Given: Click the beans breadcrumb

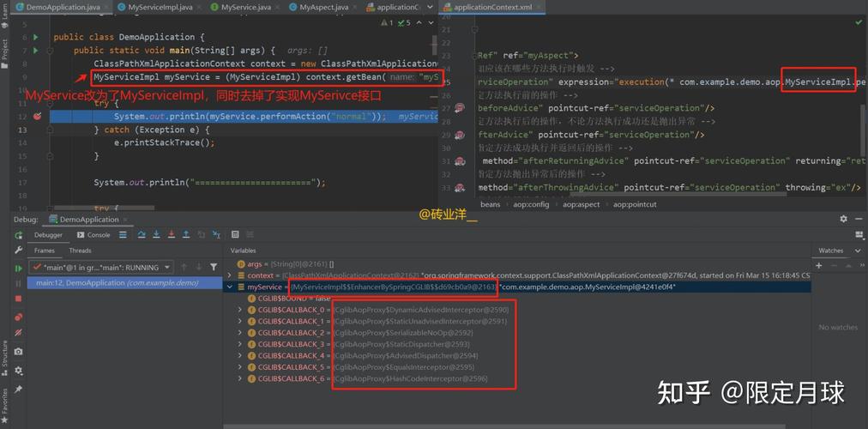Looking at the screenshot, I should [x=490, y=204].
